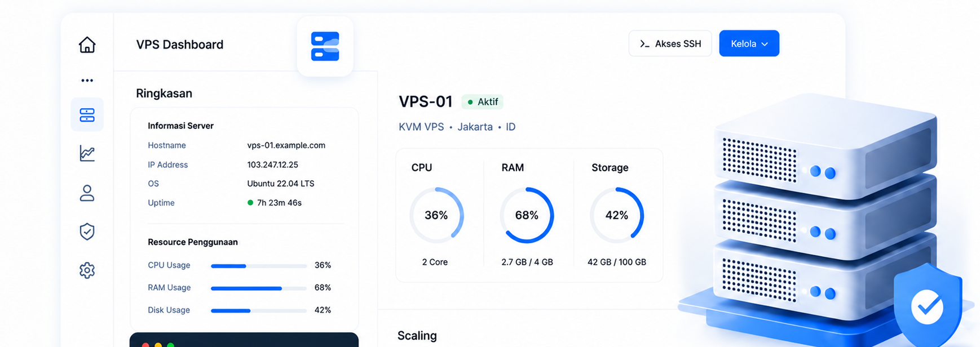
Task: Click the RAM Usage progress bar
Action: click(258, 288)
